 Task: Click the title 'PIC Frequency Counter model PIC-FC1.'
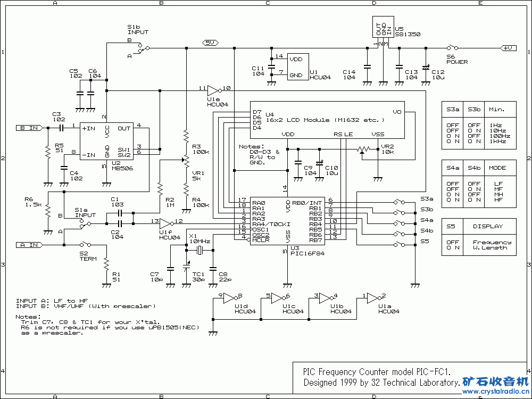[377, 372]
